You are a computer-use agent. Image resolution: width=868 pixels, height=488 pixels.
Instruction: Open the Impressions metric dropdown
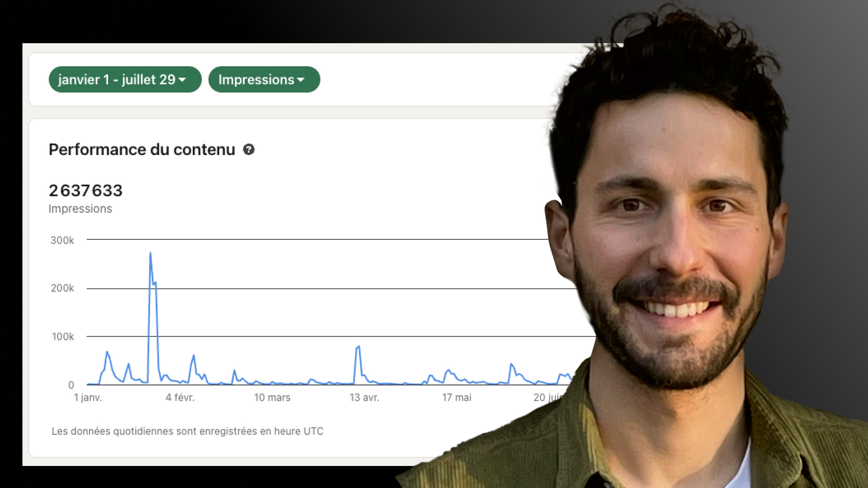point(264,80)
